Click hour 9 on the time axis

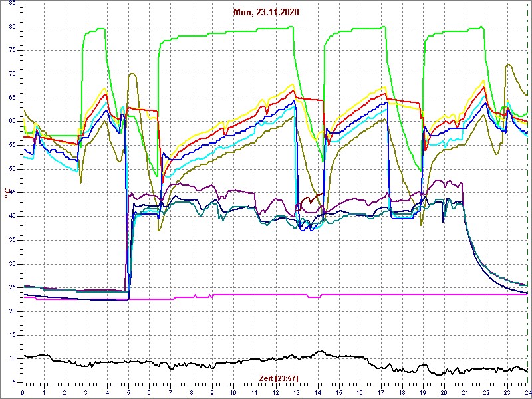[212, 392]
